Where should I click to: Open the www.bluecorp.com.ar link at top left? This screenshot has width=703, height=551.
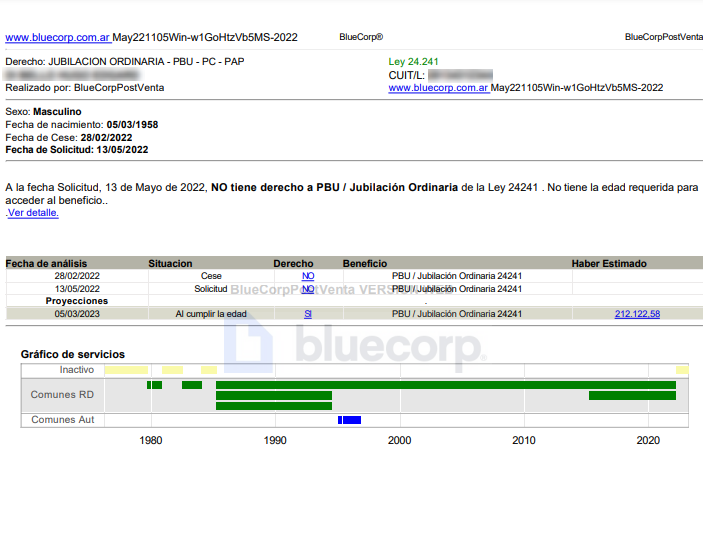(x=58, y=37)
